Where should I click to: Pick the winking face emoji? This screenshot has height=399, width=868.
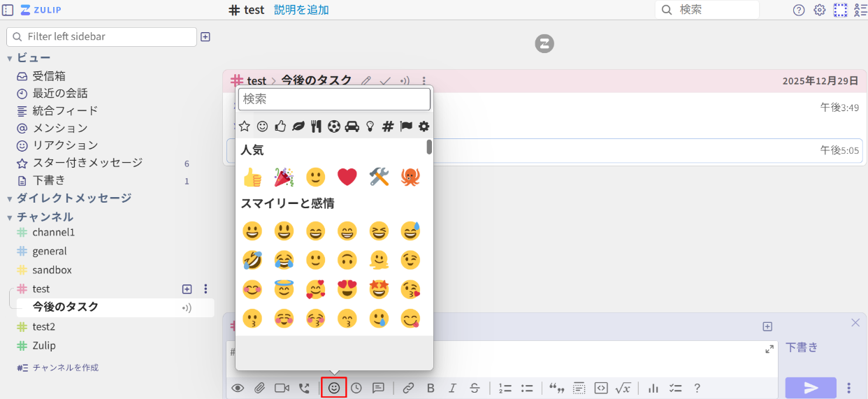tap(410, 260)
